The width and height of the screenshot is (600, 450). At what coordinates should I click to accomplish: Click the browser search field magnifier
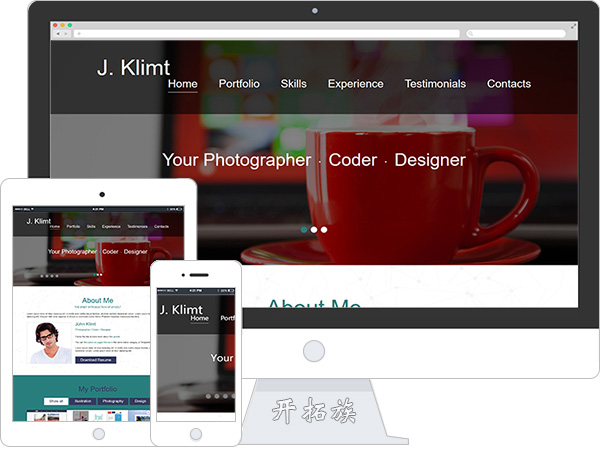pos(471,34)
